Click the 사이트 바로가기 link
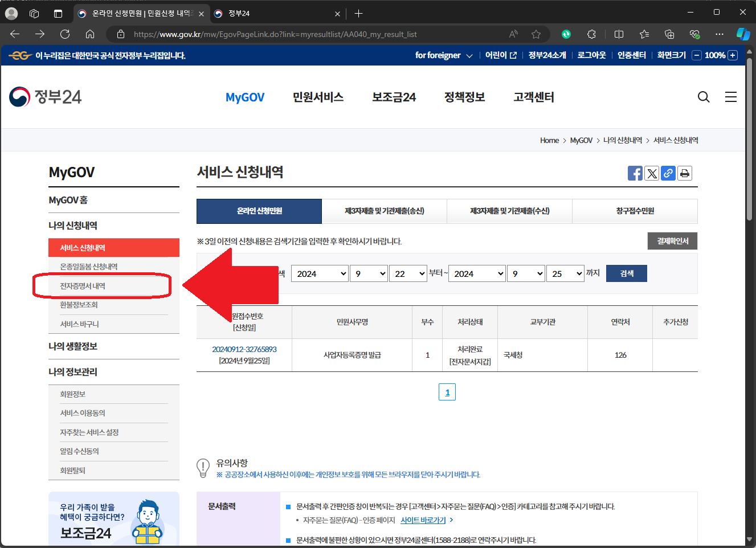The image size is (756, 548). [x=423, y=520]
